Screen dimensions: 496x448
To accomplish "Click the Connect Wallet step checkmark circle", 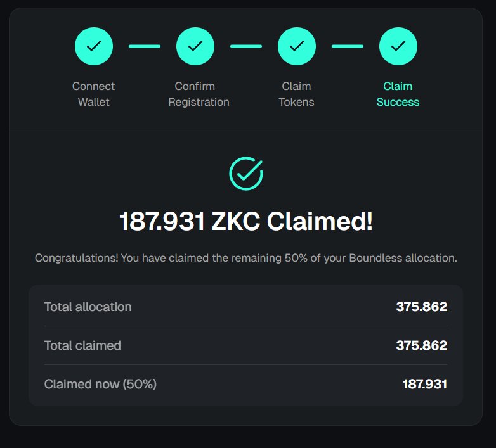I will (94, 46).
